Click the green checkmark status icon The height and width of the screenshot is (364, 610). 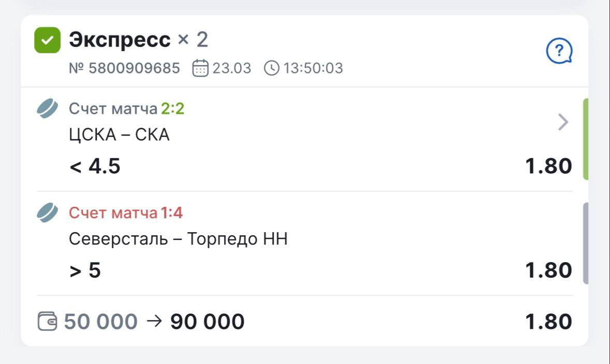point(47,40)
